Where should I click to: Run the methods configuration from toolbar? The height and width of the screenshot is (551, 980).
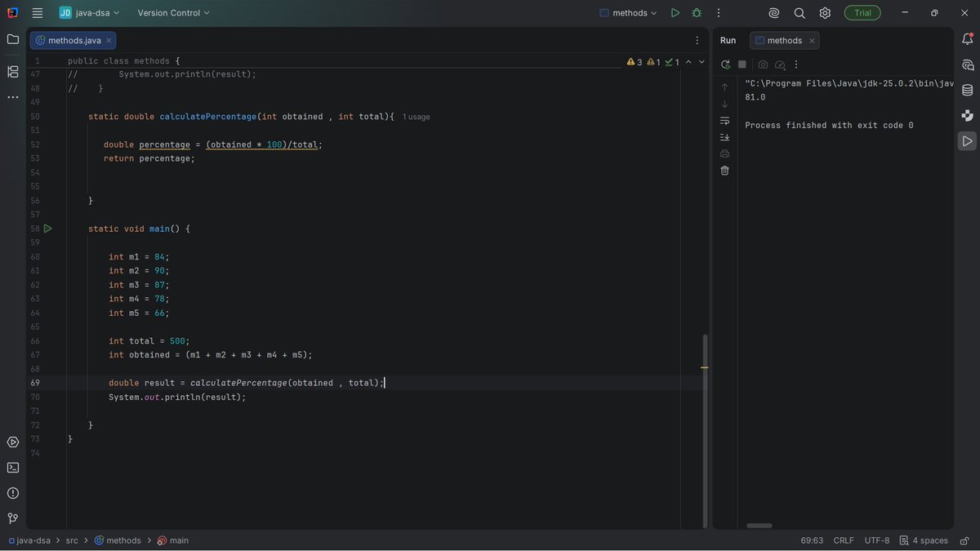675,13
